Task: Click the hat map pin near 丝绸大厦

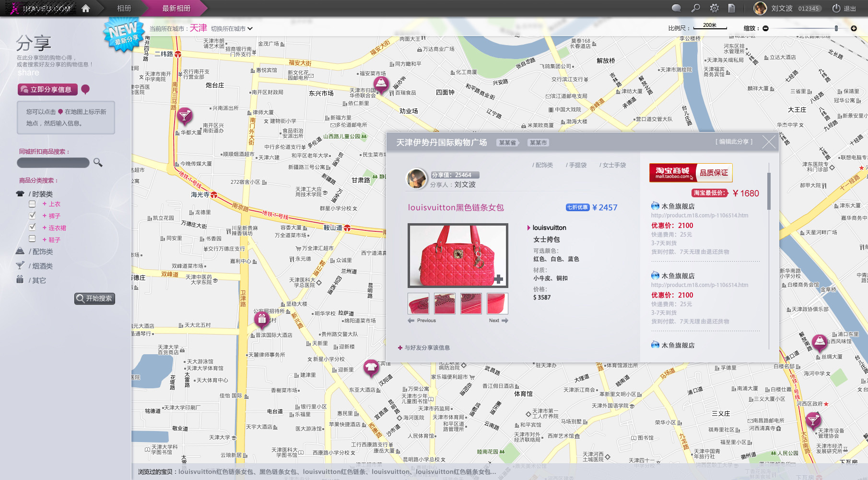Action: (820, 343)
